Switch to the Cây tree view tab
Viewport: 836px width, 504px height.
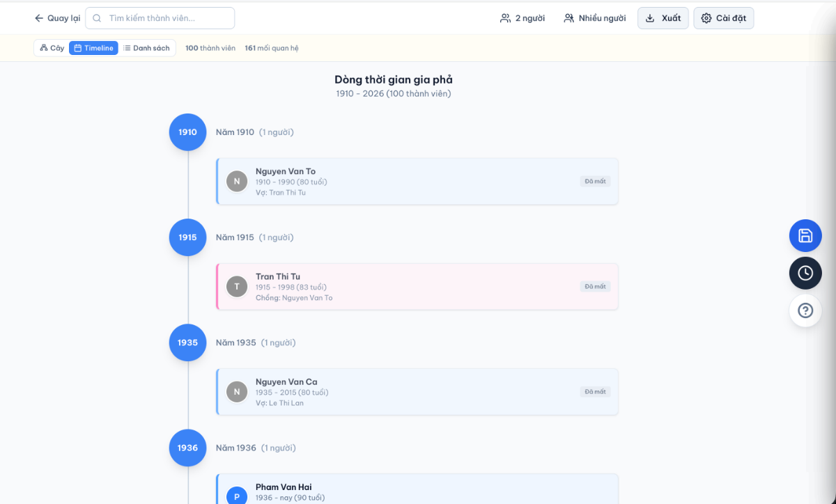pos(52,48)
